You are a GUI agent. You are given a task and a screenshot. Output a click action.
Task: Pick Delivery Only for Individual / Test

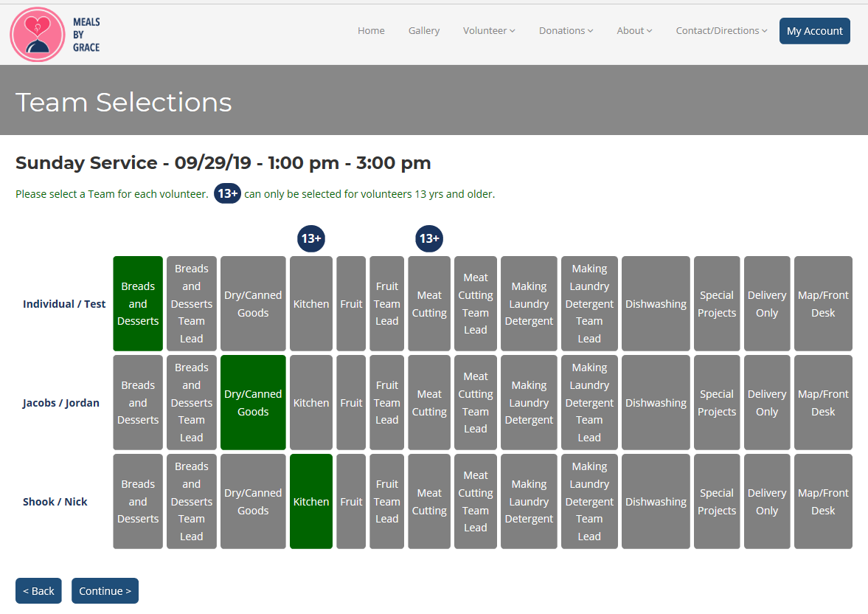tap(767, 303)
